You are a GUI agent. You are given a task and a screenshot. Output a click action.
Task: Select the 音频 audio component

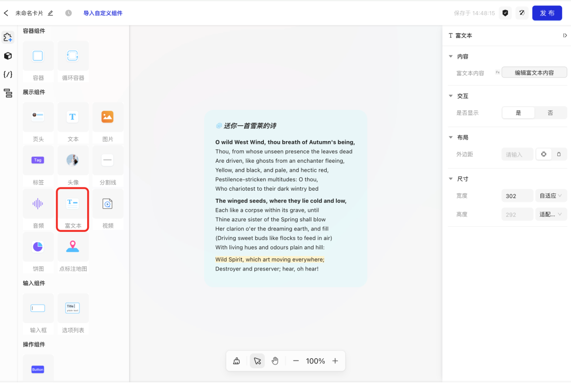pos(38,209)
